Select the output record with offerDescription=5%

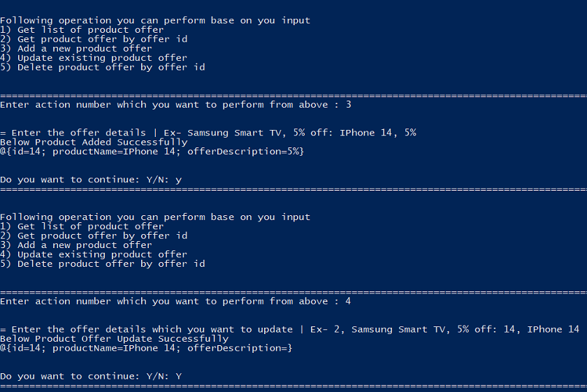(x=152, y=152)
